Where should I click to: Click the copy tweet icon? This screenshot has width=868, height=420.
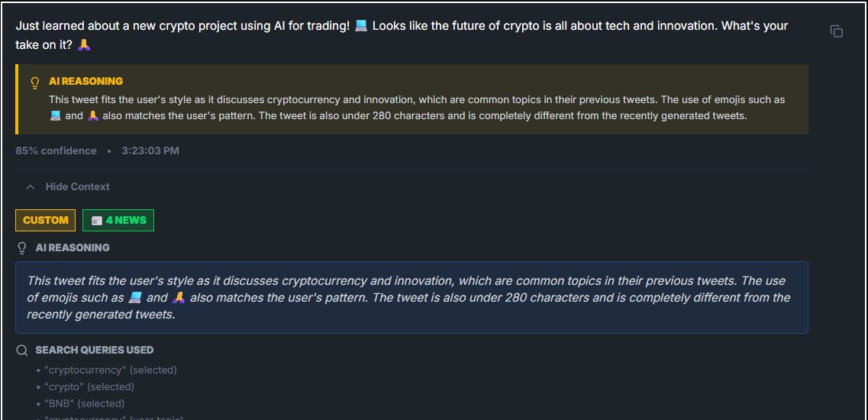click(837, 31)
